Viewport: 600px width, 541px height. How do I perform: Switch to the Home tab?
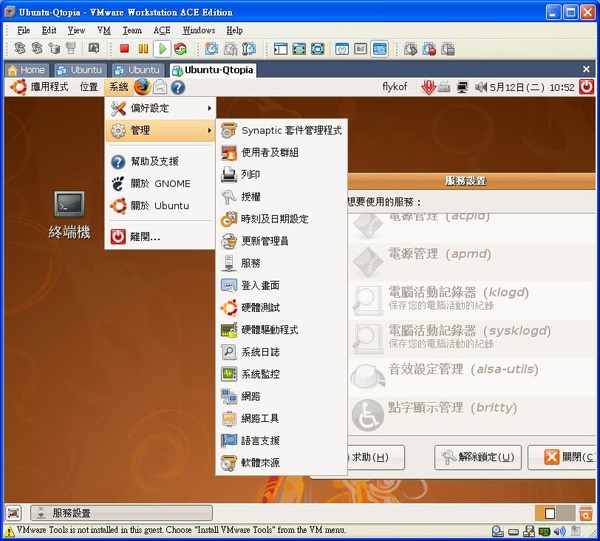[27, 70]
